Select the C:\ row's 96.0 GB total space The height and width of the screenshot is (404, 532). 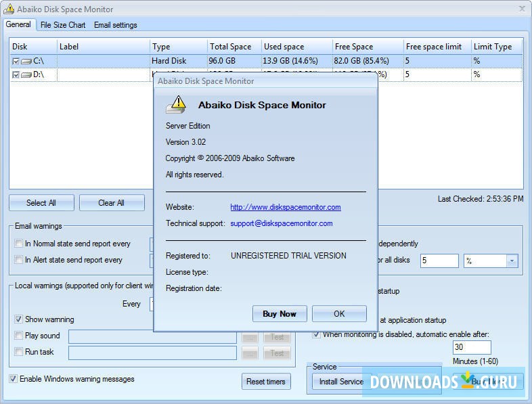(x=222, y=61)
